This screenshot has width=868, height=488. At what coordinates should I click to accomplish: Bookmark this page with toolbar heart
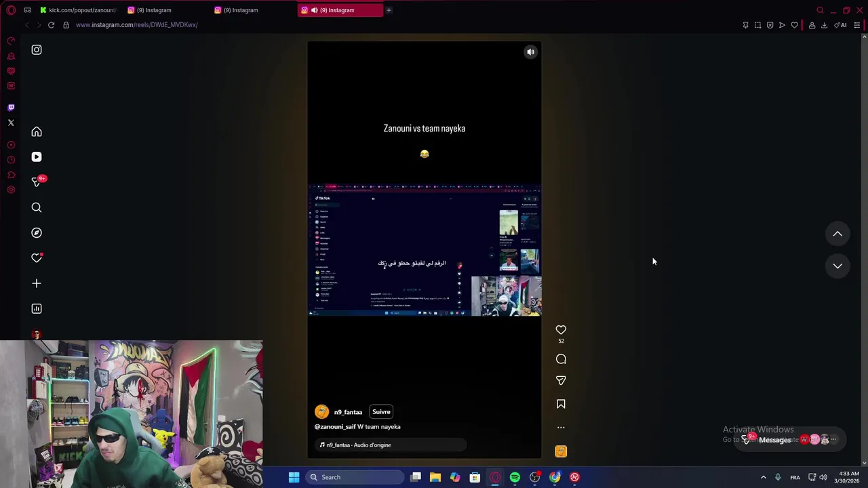(x=794, y=25)
